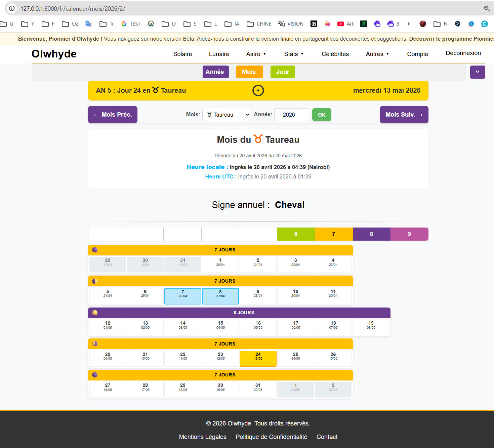Select pink column header 9
494x448 pixels.
click(409, 234)
